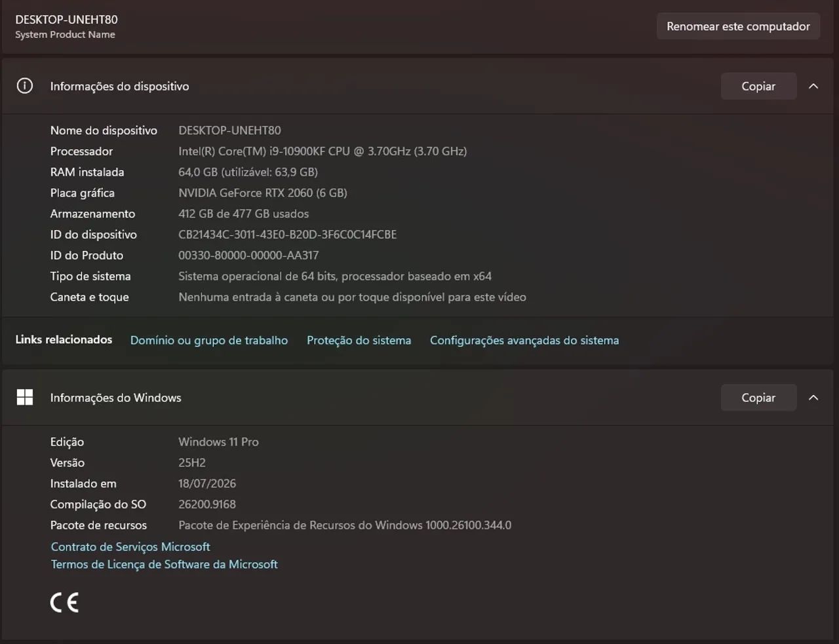Open Termos de Licença de Software da Microsoft
This screenshot has height=644, width=839.
tap(165, 564)
